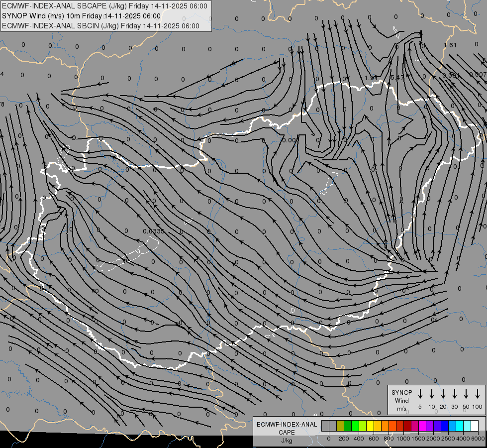487x448 pixels.
Task: Click the 0.001 value on the map
Action: 451,75
